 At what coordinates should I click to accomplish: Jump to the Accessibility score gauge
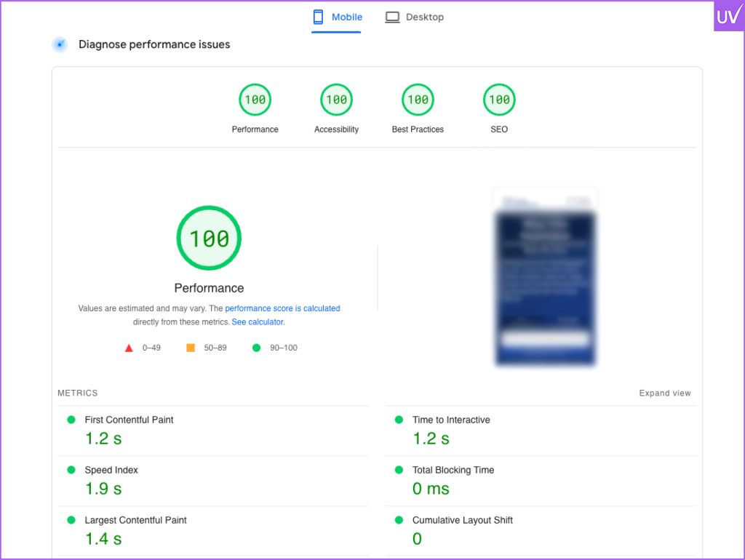[x=336, y=100]
